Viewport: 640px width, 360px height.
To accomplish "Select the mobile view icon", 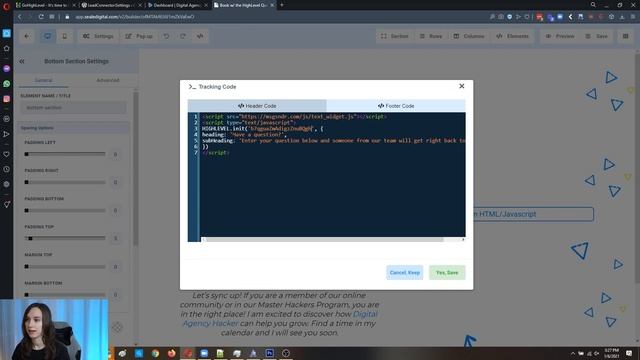I will tap(64, 36).
